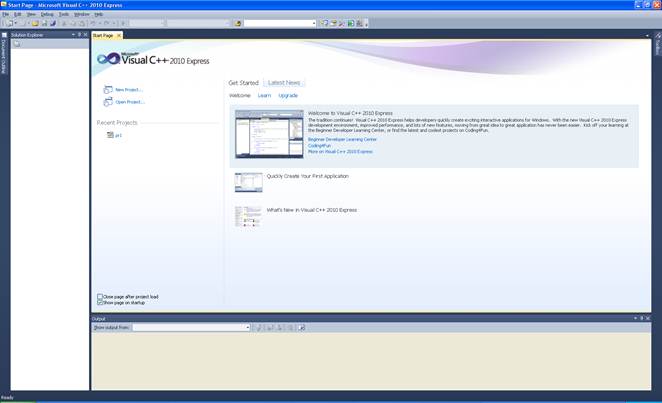This screenshot has height=403, width=662.
Task: Click the What's New thumbnail
Action: pos(249,216)
